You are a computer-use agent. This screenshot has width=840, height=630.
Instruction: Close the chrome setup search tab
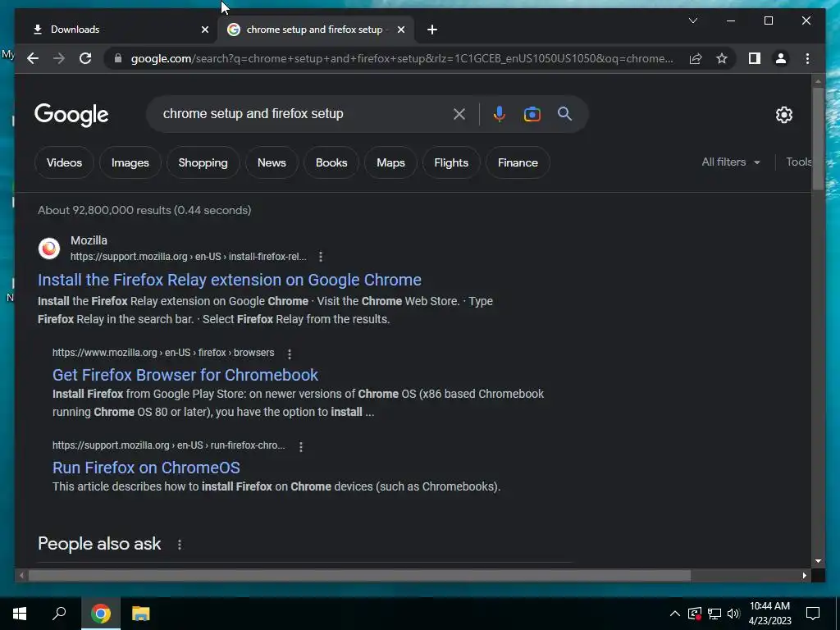[400, 30]
